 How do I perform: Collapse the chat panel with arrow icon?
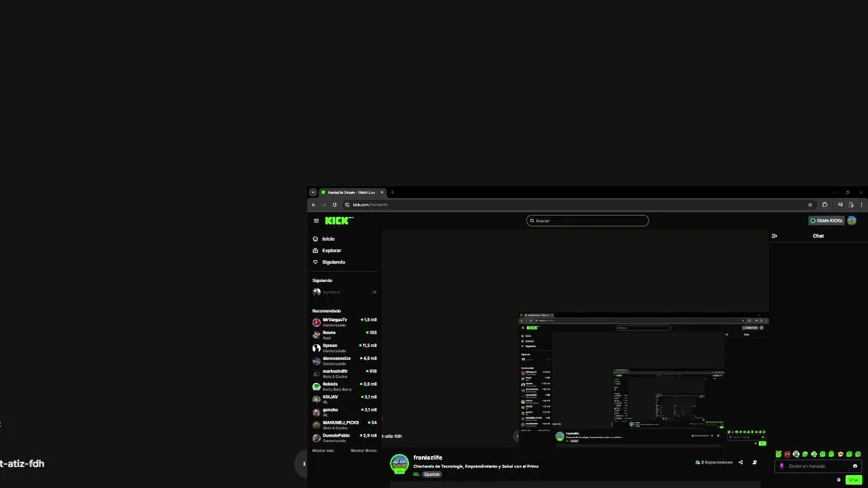tap(774, 236)
